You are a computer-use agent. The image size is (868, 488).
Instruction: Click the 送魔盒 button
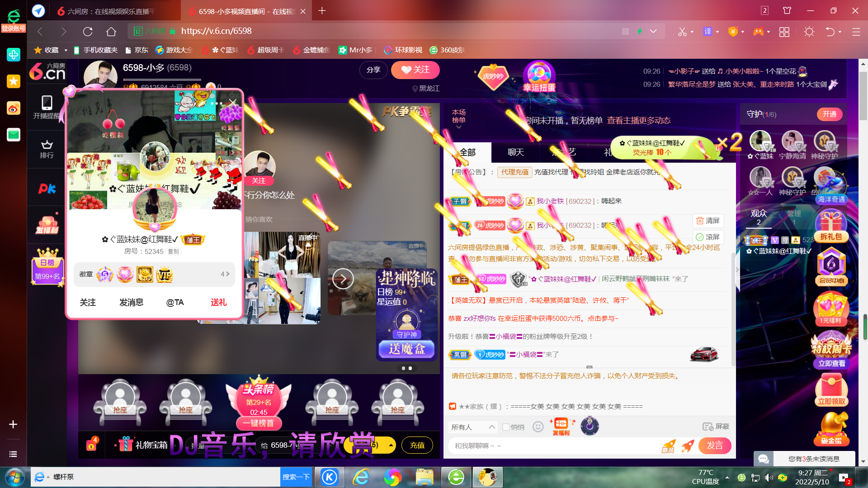[406, 349]
